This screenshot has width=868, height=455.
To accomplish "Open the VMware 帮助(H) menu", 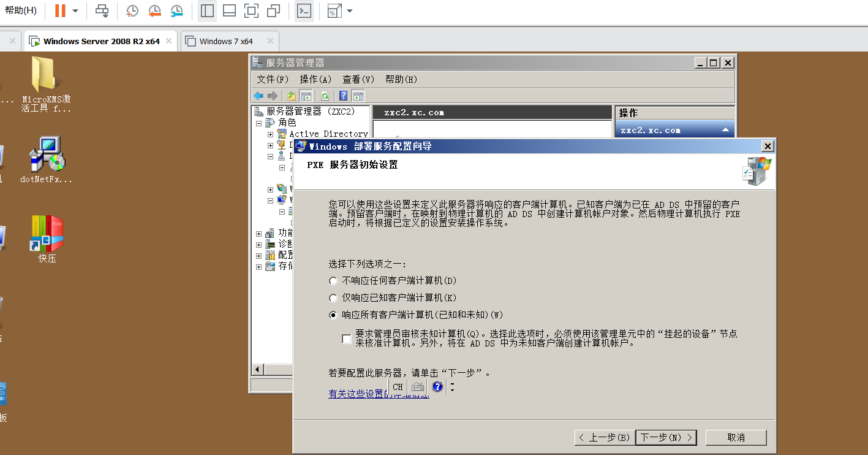I will tap(21, 10).
